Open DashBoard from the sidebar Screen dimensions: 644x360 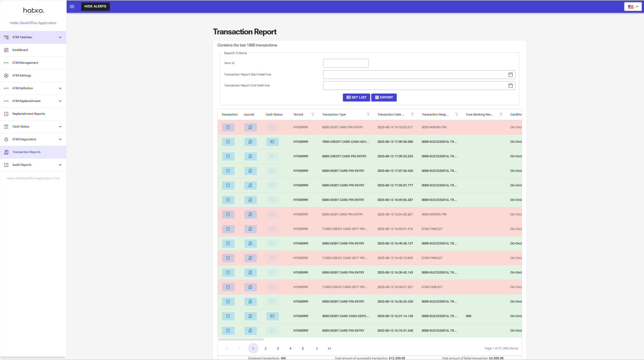coord(20,50)
